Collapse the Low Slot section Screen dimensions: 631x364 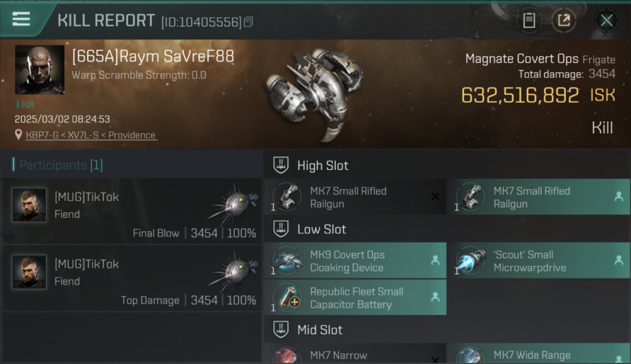281,229
